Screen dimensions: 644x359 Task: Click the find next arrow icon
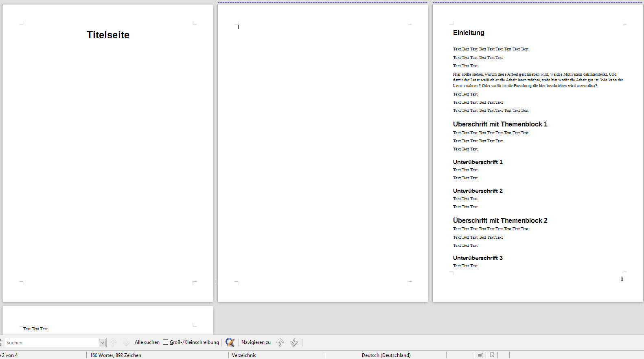coord(127,342)
